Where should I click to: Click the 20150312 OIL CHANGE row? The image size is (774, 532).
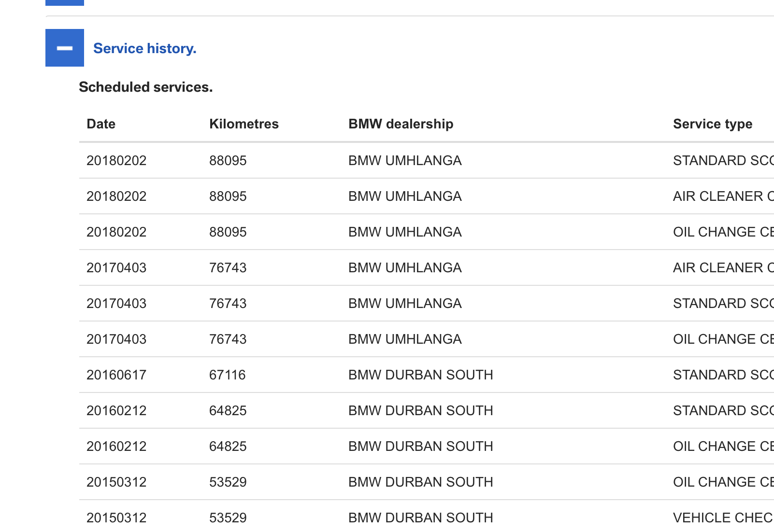(x=116, y=482)
